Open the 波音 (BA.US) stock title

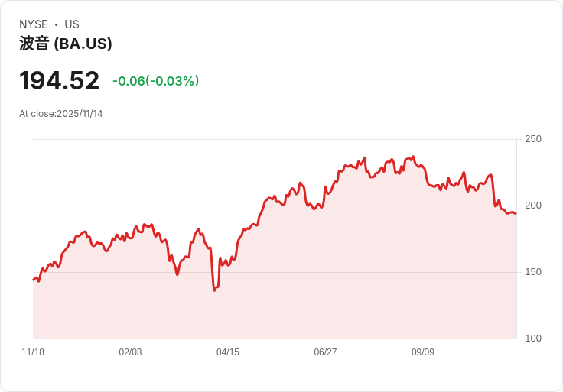coord(66,44)
